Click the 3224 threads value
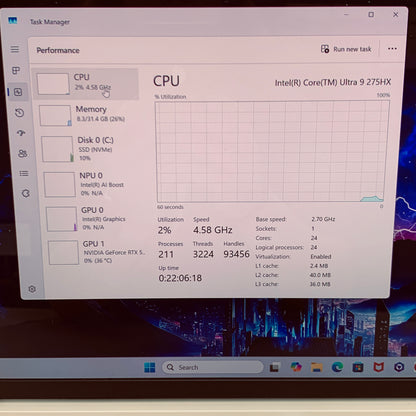 point(203,254)
